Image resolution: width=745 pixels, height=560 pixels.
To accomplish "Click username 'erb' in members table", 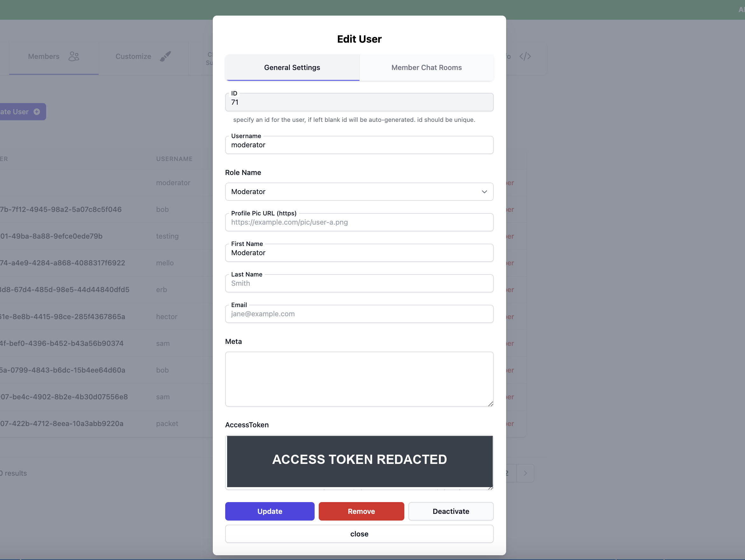I will point(161,290).
